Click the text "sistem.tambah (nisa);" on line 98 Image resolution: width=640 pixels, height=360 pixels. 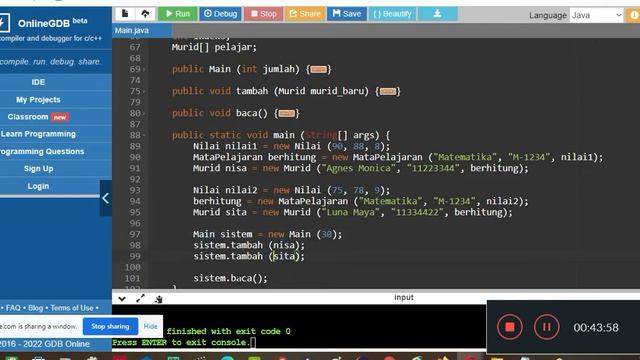(x=249, y=245)
